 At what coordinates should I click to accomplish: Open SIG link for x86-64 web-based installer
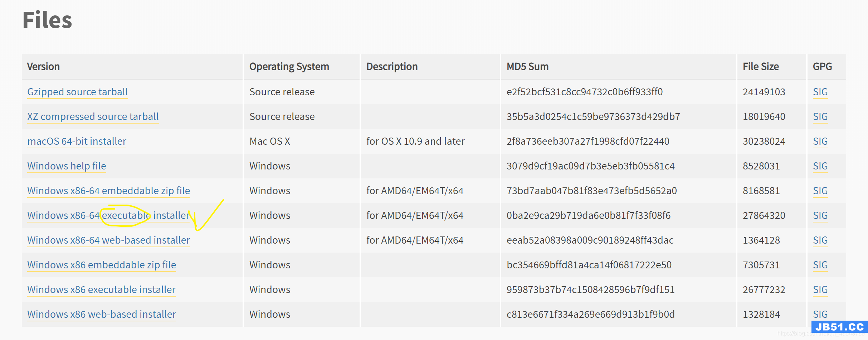point(820,240)
